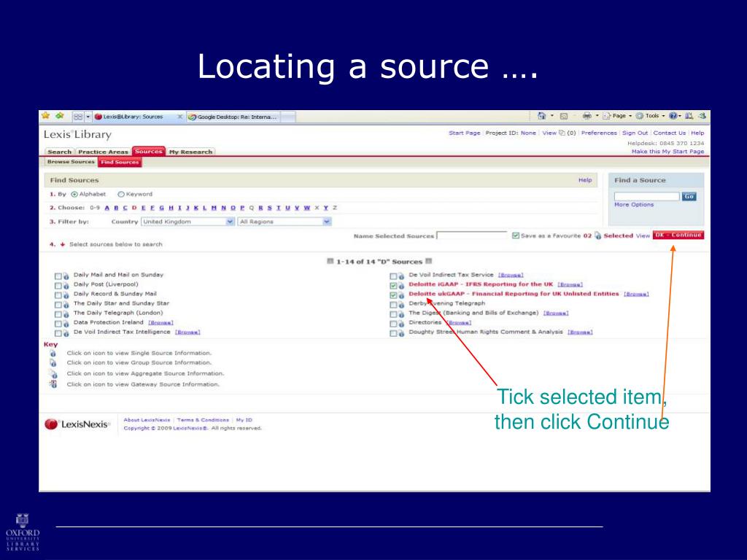Click info icon beside Deloitte ukGAAP
This screenshot has width=747, height=560.
pyautogui.click(x=401, y=295)
